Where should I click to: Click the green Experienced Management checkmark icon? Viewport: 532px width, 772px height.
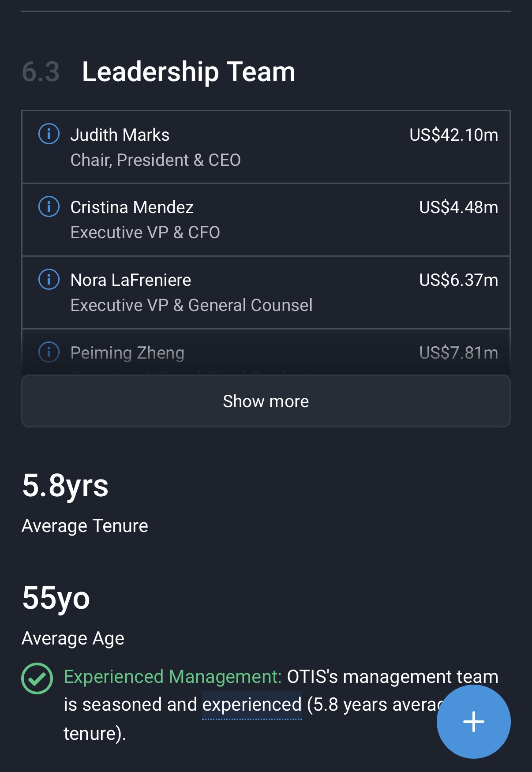click(37, 678)
